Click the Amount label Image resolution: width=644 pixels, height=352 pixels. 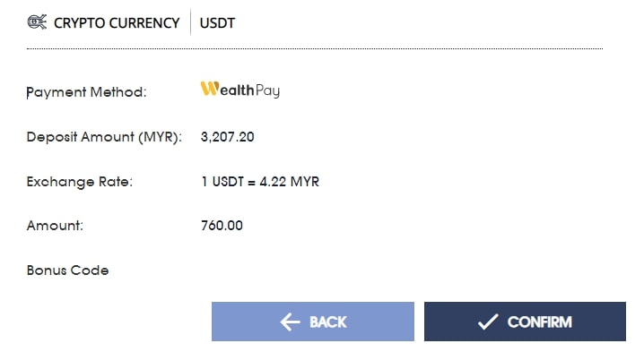pyautogui.click(x=55, y=226)
